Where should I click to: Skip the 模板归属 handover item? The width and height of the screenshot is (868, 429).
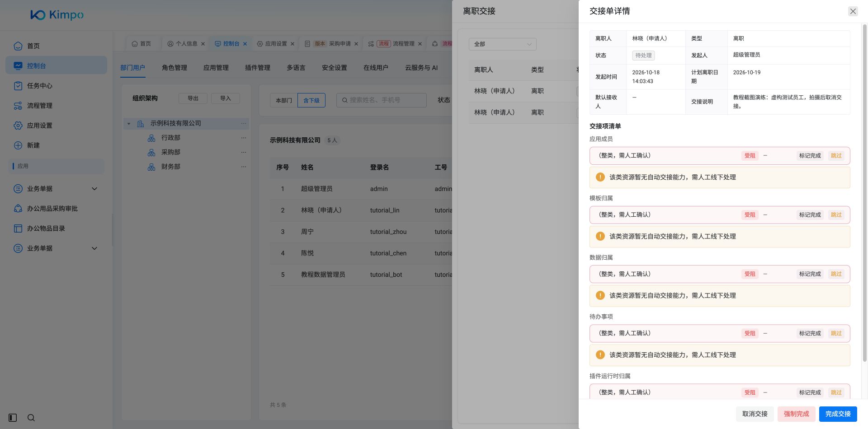[836, 215]
